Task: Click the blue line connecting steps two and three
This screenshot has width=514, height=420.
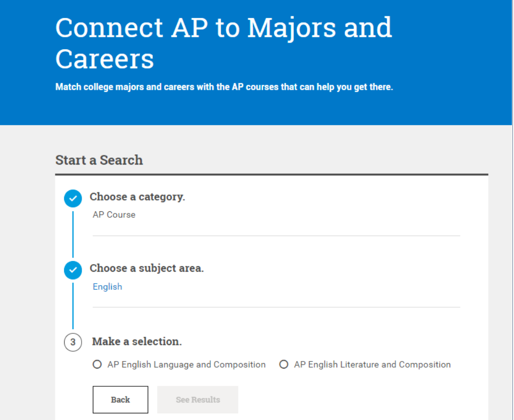Action: [x=73, y=306]
